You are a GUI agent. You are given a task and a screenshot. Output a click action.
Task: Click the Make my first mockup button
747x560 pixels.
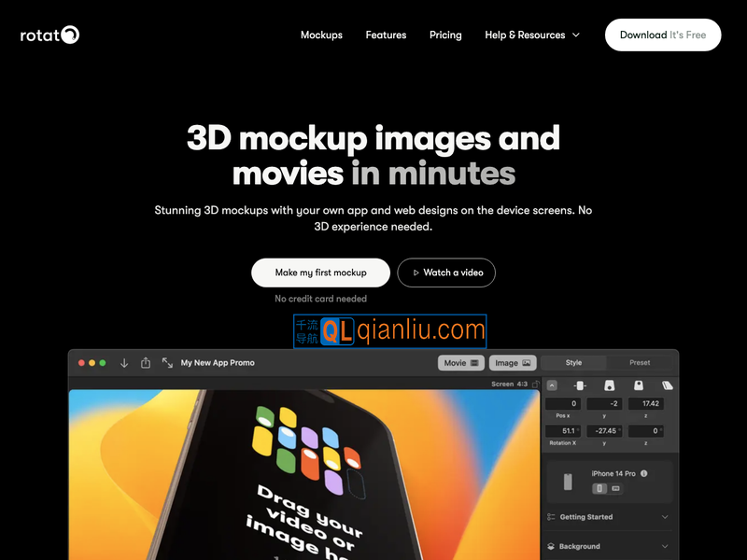(320, 273)
